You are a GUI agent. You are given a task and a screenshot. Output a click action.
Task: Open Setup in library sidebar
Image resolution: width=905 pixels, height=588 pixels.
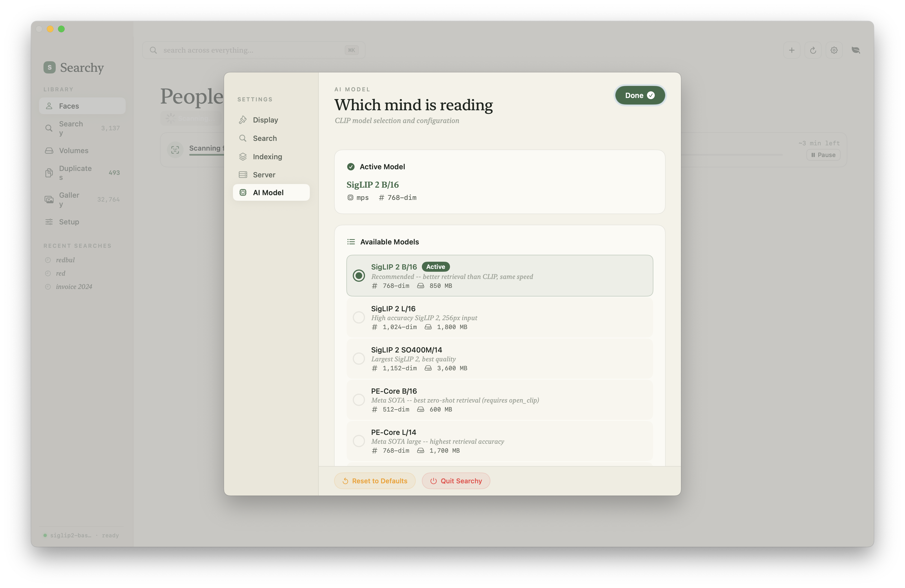(82, 222)
